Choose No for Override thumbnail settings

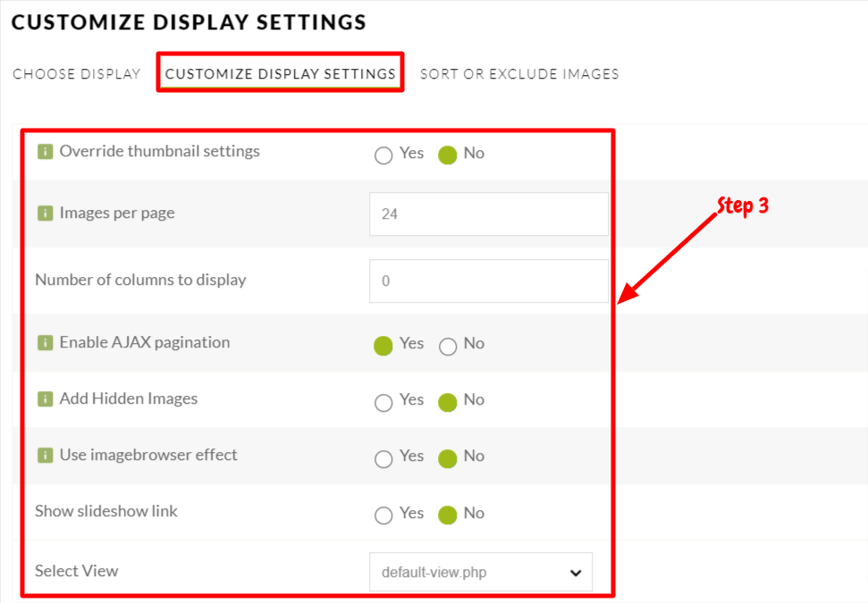coord(447,155)
